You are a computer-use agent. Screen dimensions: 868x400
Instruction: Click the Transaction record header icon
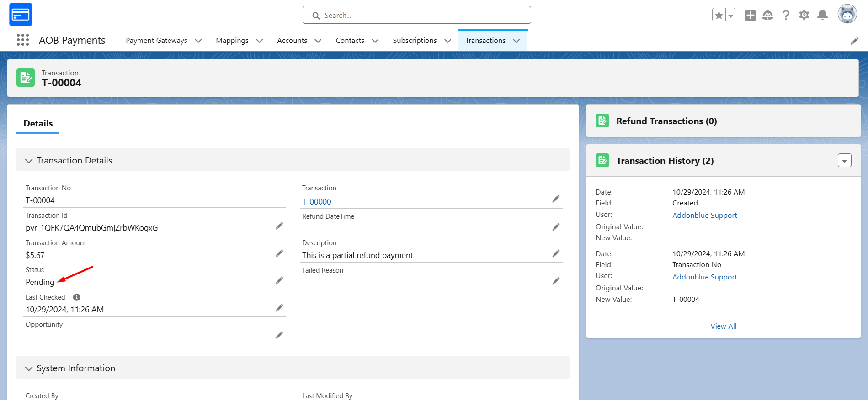point(26,78)
